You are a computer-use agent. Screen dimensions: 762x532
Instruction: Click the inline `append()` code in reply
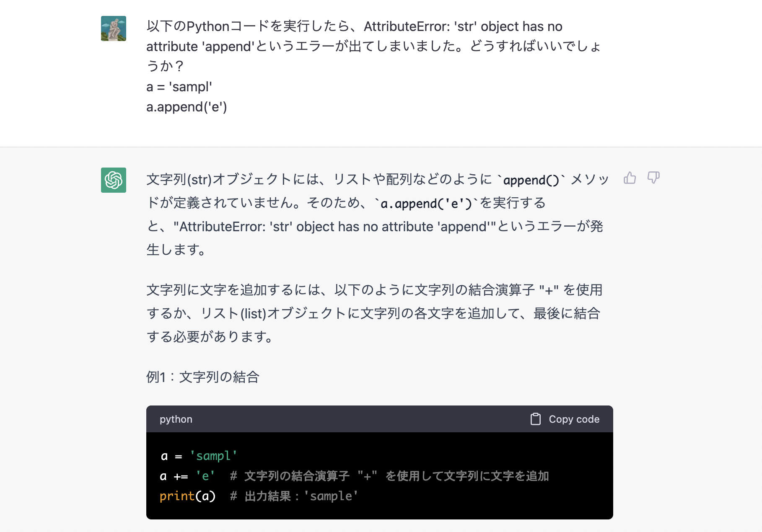click(531, 180)
